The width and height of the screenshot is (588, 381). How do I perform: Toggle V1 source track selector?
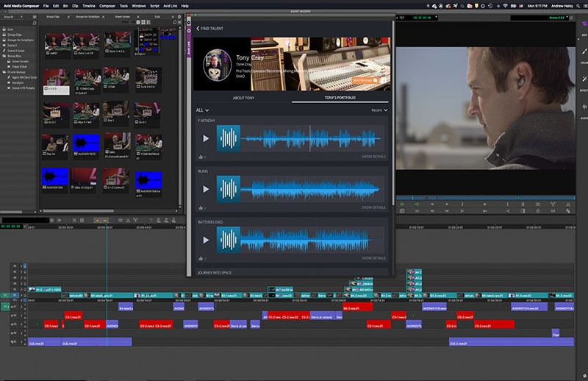tap(5, 295)
